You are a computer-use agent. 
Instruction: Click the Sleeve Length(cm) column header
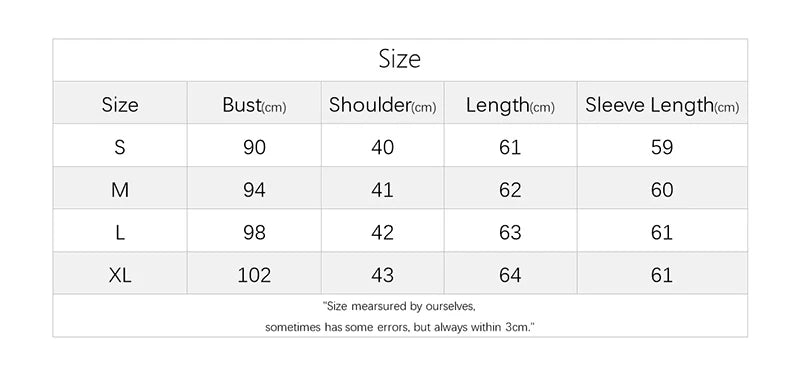coord(662,106)
